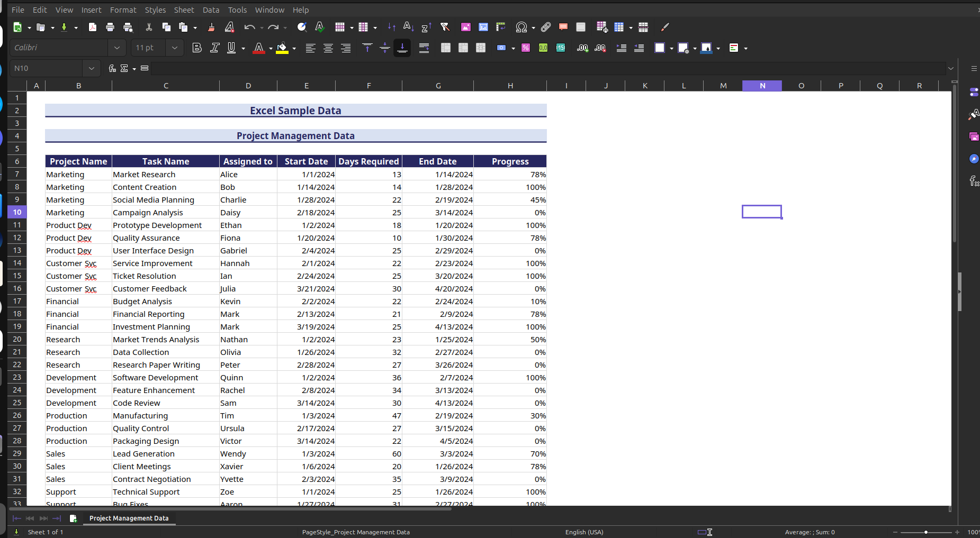Click the add new sheet button
The width and height of the screenshot is (980, 538).
point(74,518)
